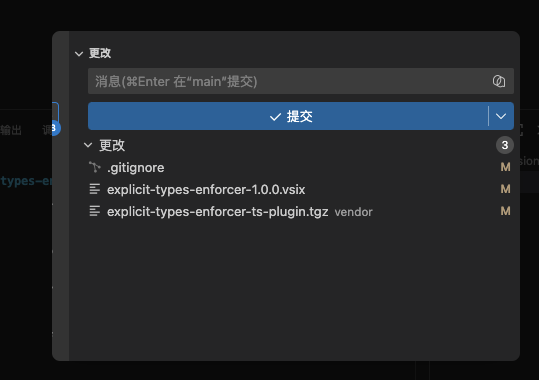
Task: Click the M status of the .vsix file
Action: pyautogui.click(x=505, y=189)
